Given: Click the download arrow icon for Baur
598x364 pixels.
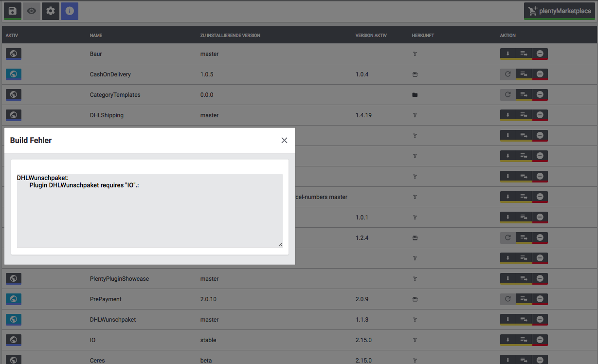Looking at the screenshot, I should [508, 54].
